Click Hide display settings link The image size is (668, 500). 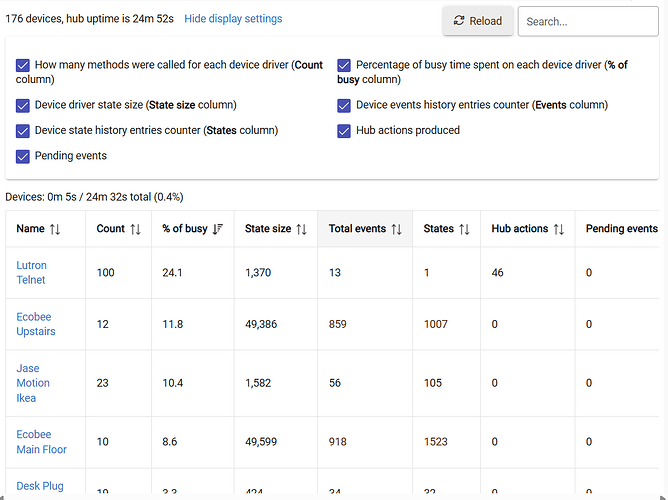pos(233,19)
